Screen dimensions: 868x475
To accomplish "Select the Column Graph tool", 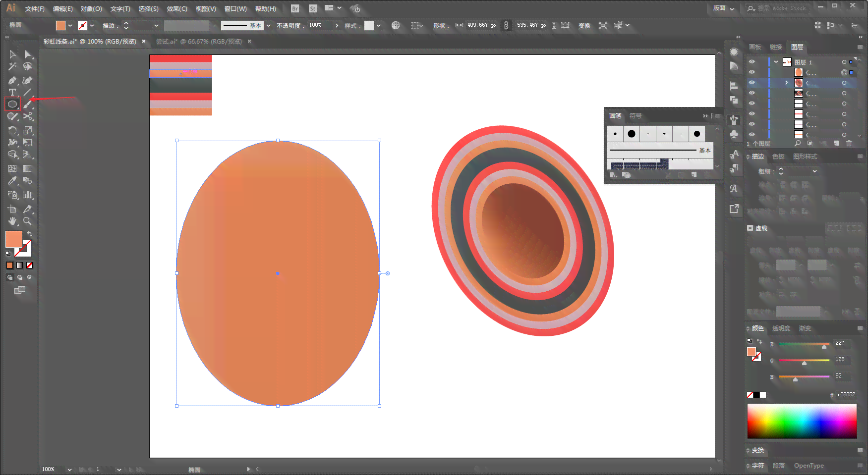I will tap(28, 195).
